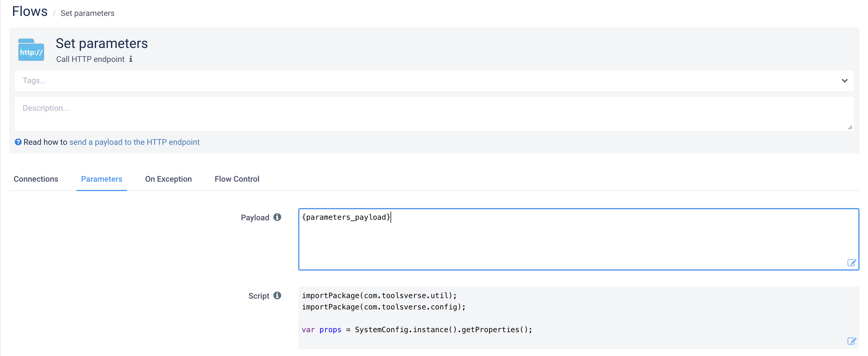Click the Tags input field

point(404,81)
